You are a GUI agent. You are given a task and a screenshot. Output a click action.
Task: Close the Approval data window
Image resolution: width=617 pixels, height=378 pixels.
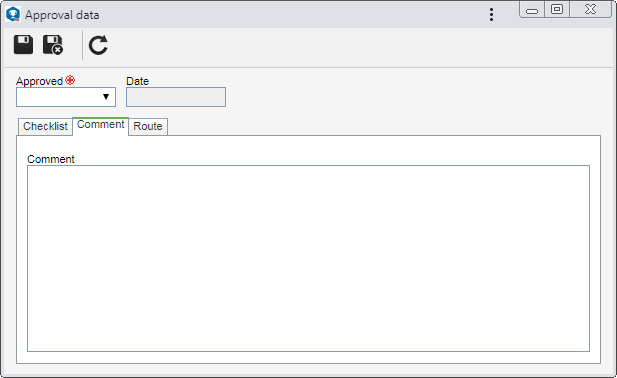[x=590, y=9]
